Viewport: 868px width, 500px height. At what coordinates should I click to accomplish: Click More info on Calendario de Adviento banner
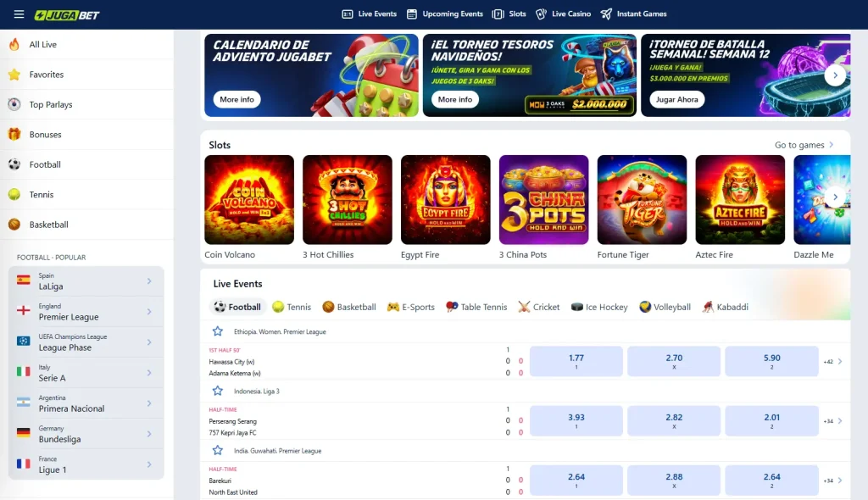[237, 100]
